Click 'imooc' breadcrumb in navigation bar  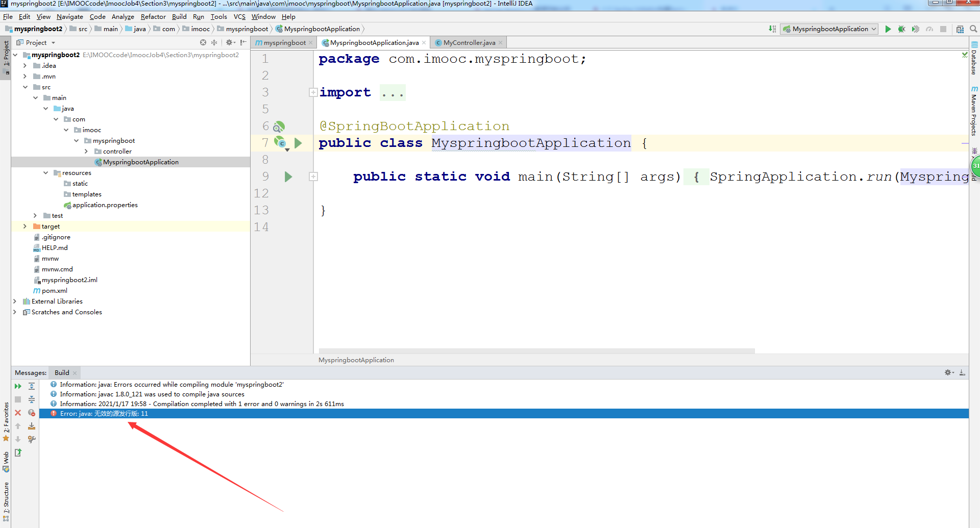click(200, 29)
